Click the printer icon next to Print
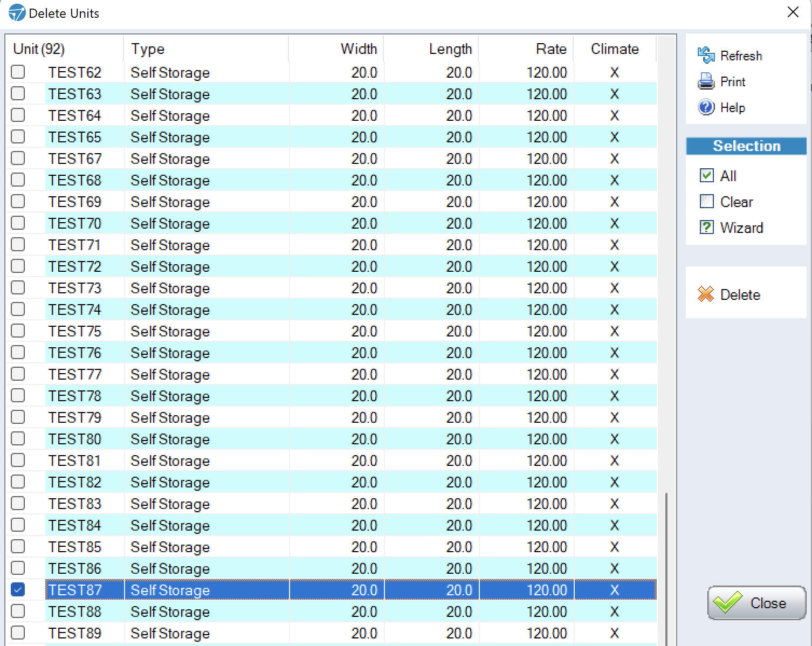This screenshot has height=646, width=812. [706, 81]
